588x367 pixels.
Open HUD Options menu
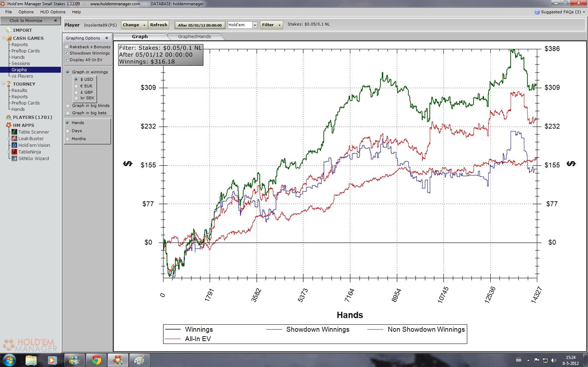click(53, 12)
